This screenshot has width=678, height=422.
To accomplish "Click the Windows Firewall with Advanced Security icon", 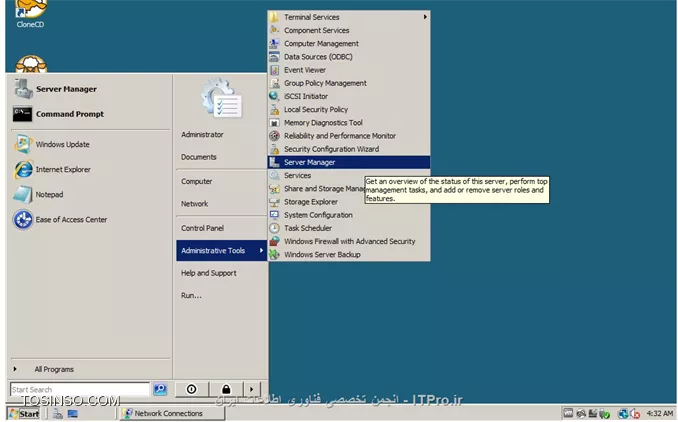I will click(x=274, y=241).
